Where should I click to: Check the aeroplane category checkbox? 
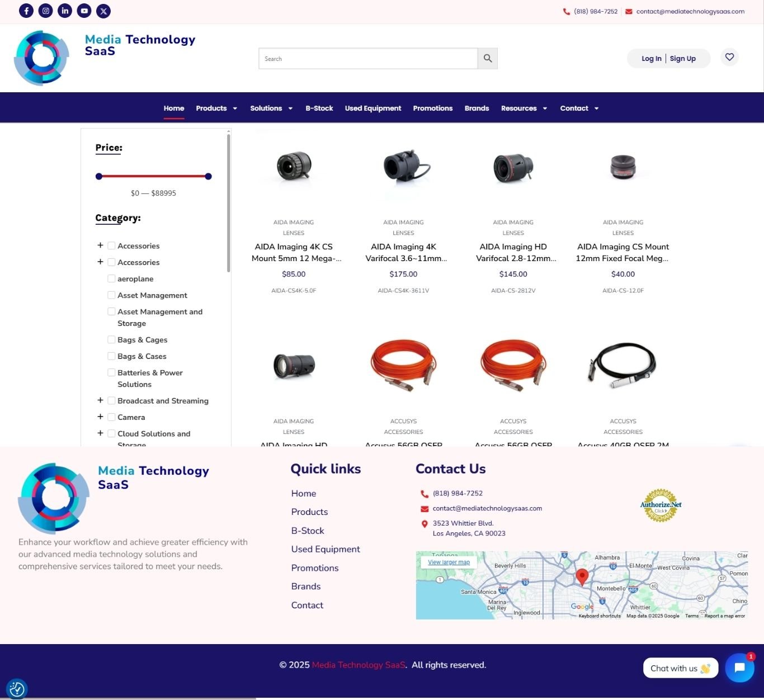[111, 278]
